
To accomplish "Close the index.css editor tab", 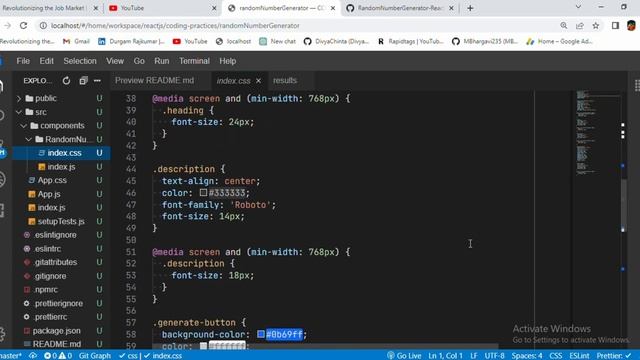I will pos(258,81).
